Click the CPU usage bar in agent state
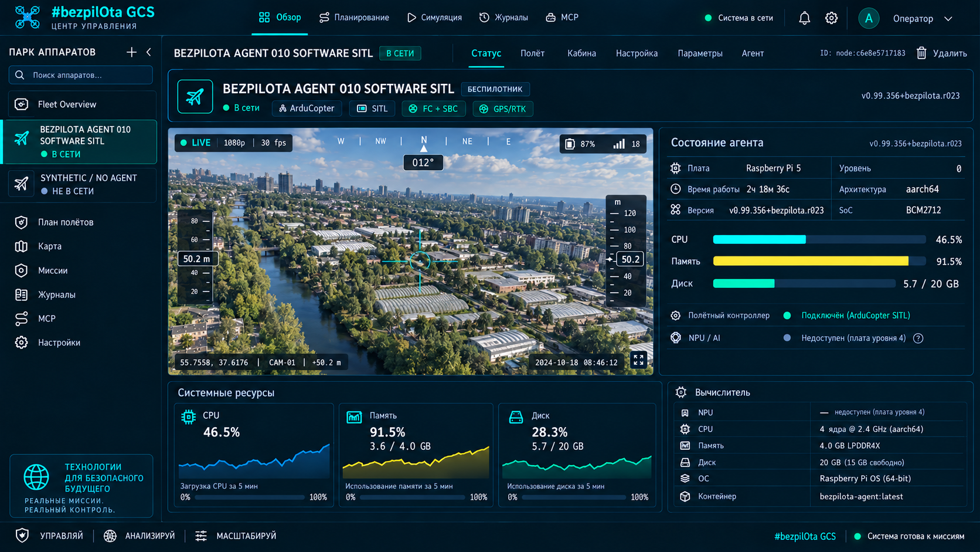Screen dimensions: 980x552 [819, 239]
